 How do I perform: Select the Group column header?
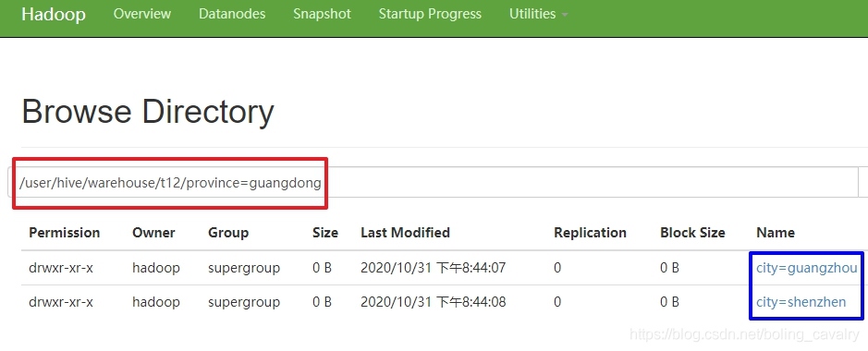click(228, 233)
